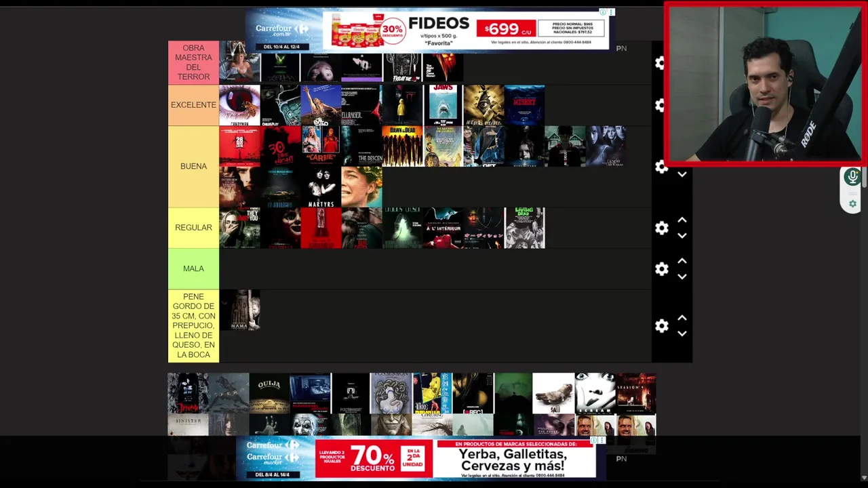Pick the Paranormal Activity poster from pool

(310, 393)
